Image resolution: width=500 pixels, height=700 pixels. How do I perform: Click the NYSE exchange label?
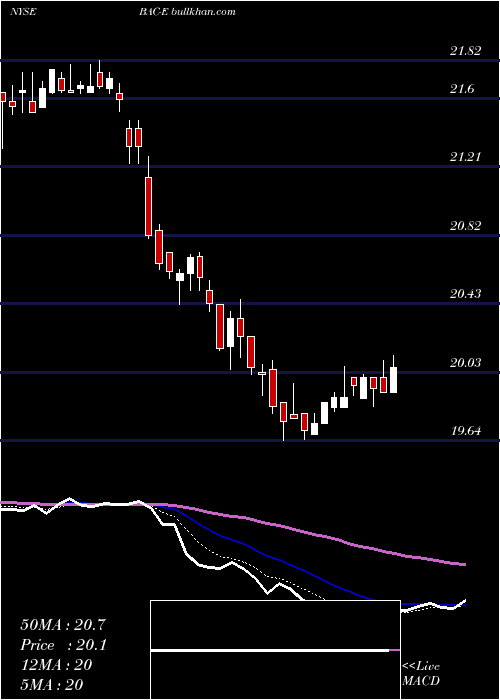pos(23,12)
